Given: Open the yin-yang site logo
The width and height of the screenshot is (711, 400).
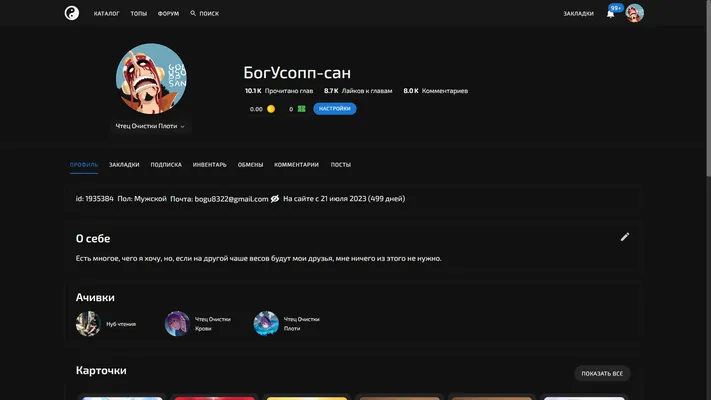Looking at the screenshot, I should [72, 13].
